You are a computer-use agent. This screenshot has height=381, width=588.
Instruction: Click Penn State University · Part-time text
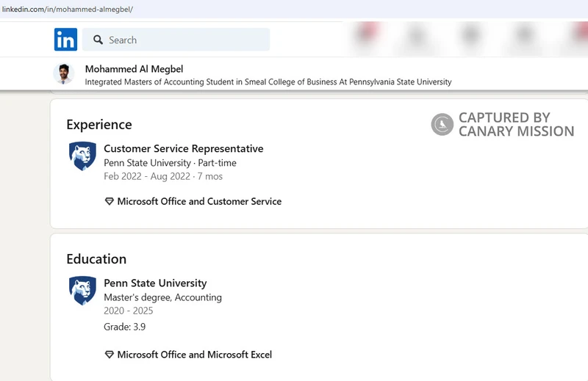pyautogui.click(x=170, y=163)
